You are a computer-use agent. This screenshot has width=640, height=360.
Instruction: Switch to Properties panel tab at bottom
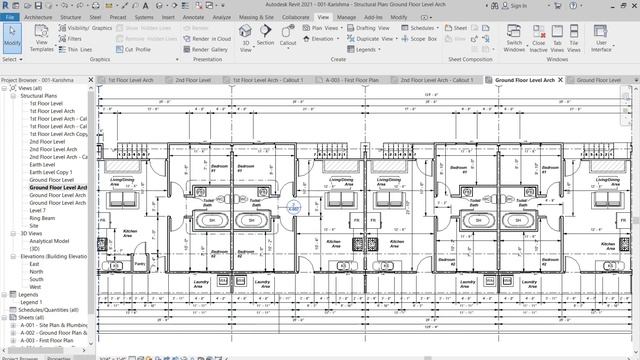(59, 358)
